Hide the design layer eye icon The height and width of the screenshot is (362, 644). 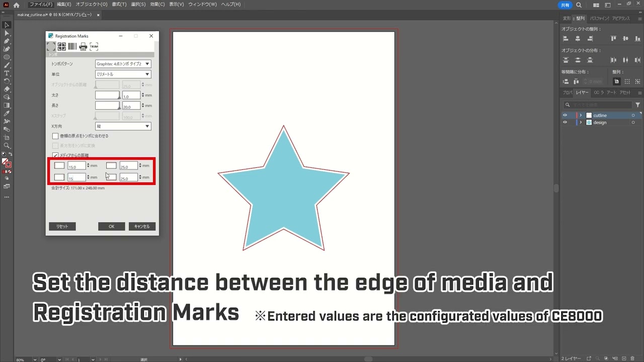(565, 122)
